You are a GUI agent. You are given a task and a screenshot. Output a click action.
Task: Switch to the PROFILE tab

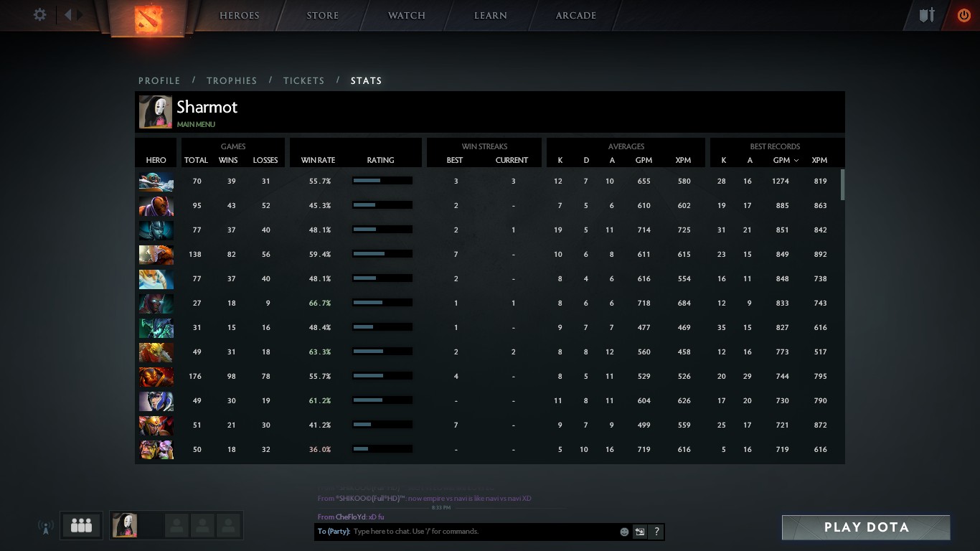pyautogui.click(x=159, y=80)
